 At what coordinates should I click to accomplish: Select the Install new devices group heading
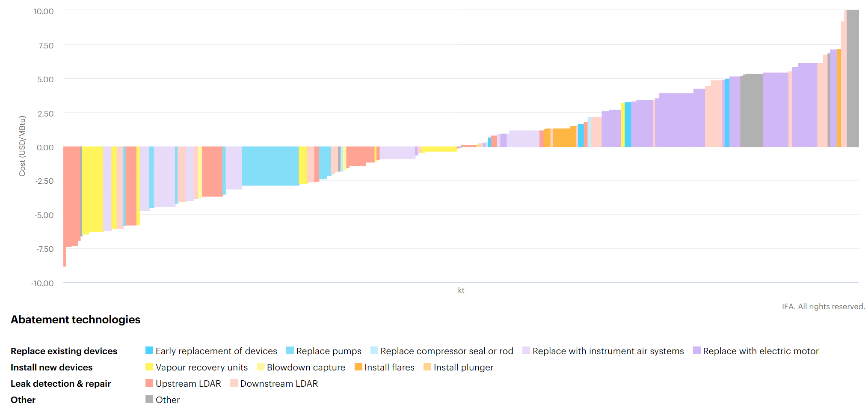tap(51, 367)
